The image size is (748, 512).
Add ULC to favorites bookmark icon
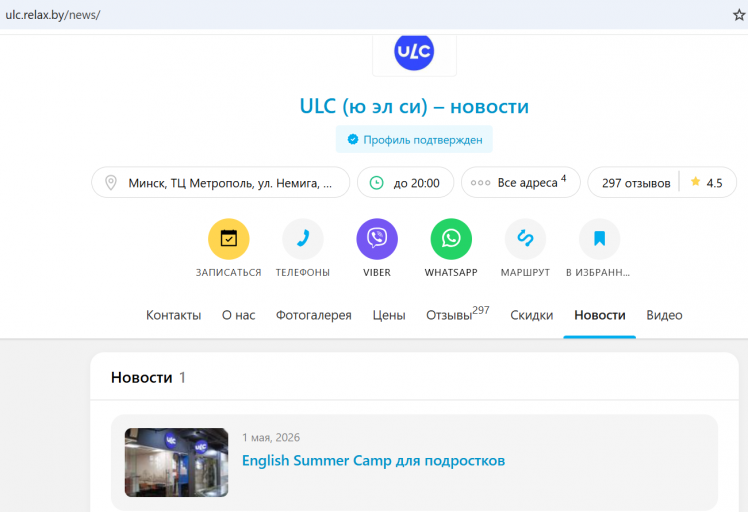(x=599, y=239)
